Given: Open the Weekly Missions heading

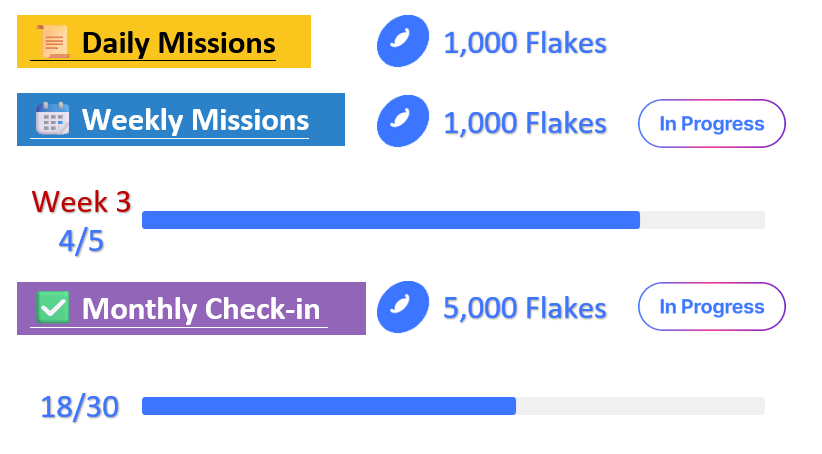Looking at the screenshot, I should [x=195, y=120].
